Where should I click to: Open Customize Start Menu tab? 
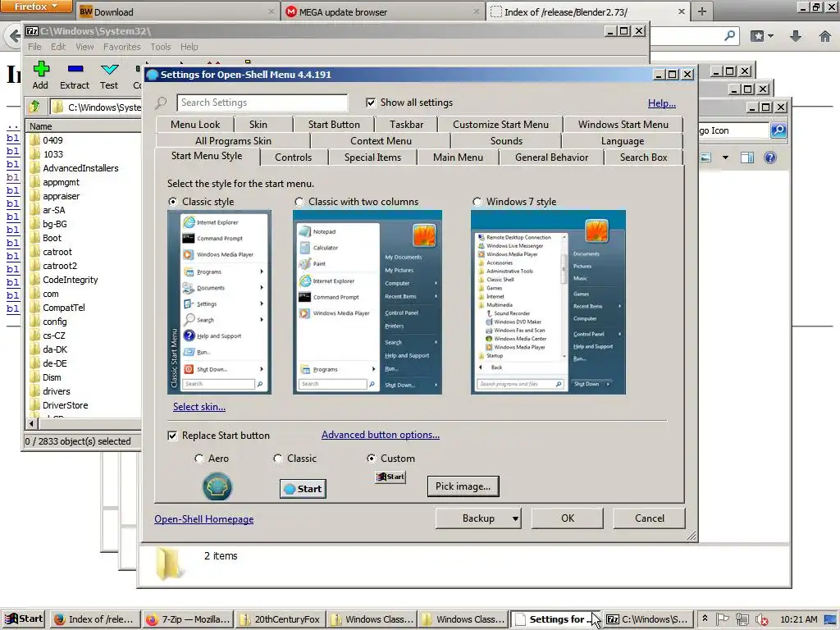(x=500, y=125)
